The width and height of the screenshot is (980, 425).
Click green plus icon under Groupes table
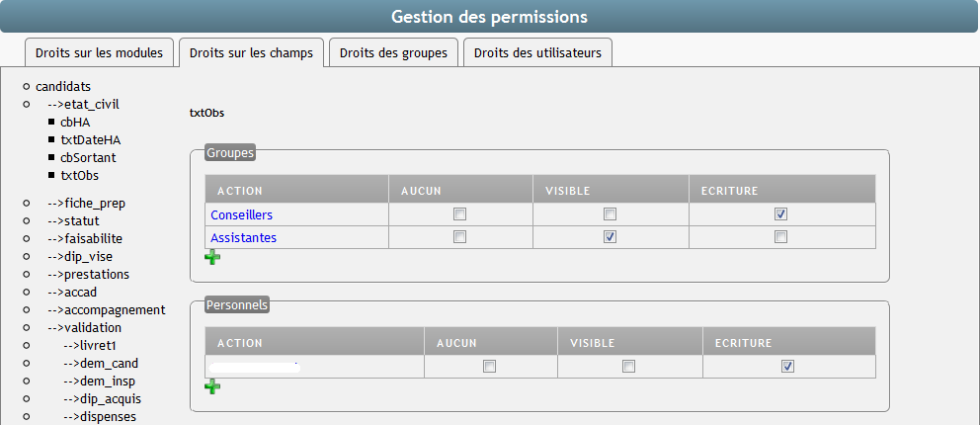(x=212, y=258)
